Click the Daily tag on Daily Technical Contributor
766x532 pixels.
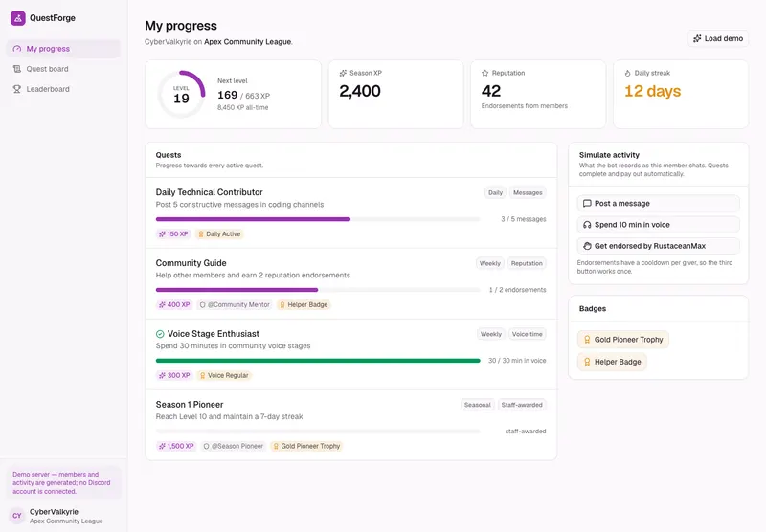[495, 192]
